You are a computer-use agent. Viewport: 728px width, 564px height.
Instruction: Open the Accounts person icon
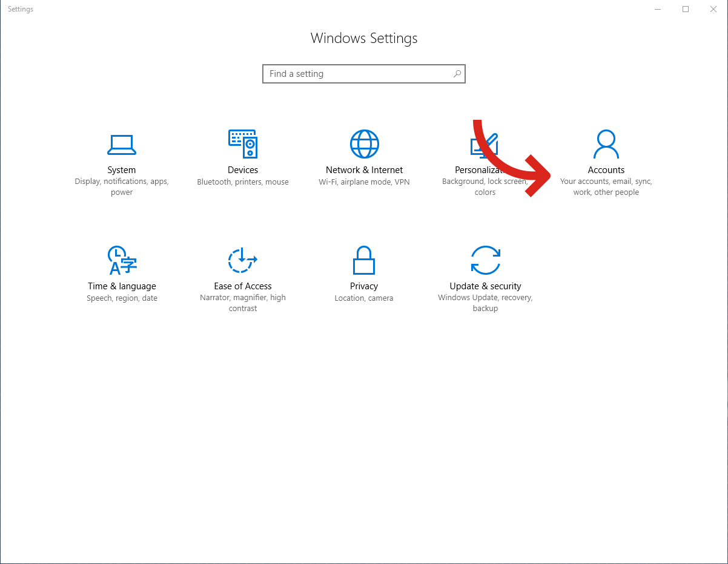point(606,144)
